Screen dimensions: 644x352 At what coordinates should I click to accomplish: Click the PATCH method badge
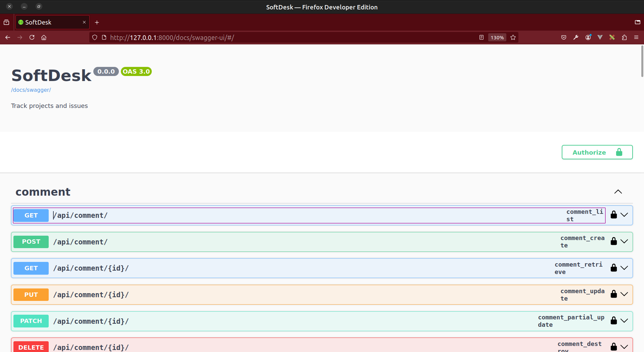click(31, 321)
